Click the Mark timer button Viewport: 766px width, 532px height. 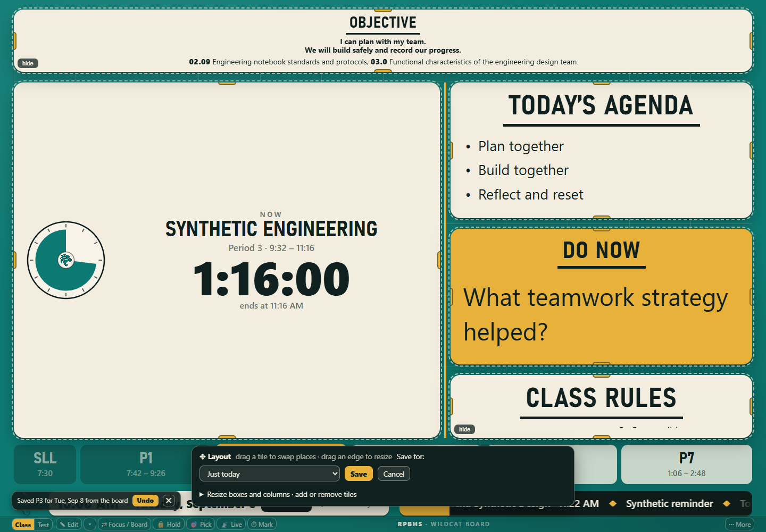(262, 525)
